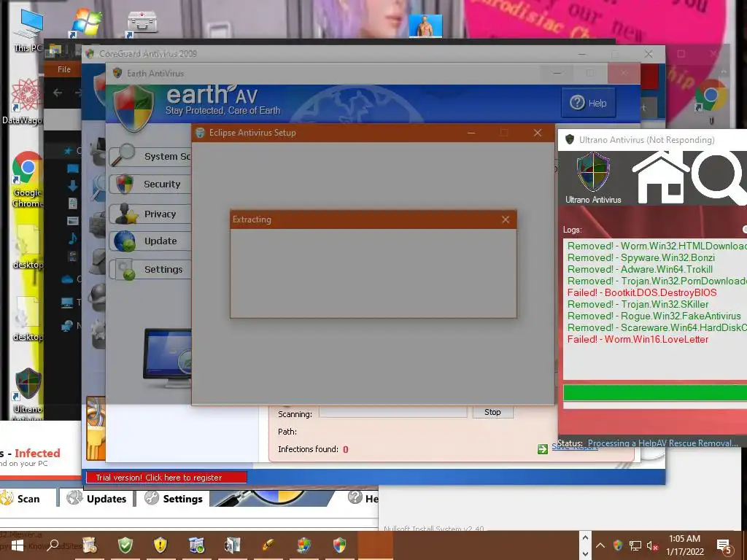
Task: Open the shirtless man image thumbnail on desktop
Action: coord(425,26)
